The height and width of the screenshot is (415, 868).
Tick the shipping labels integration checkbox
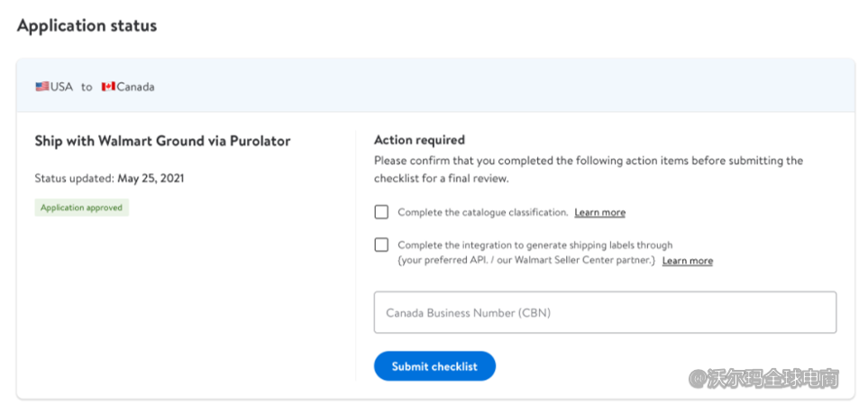[381, 244]
